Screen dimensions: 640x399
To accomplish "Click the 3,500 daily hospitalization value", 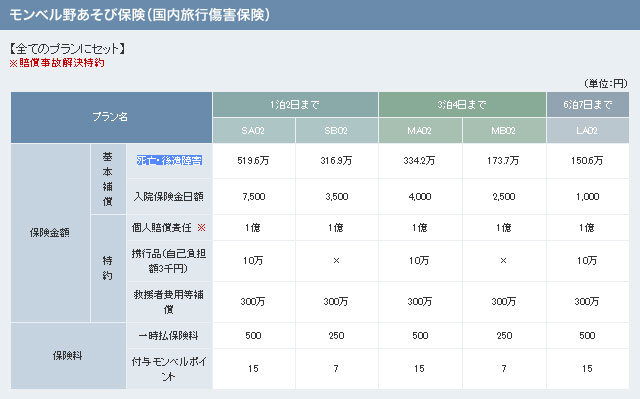I will coord(337,197).
